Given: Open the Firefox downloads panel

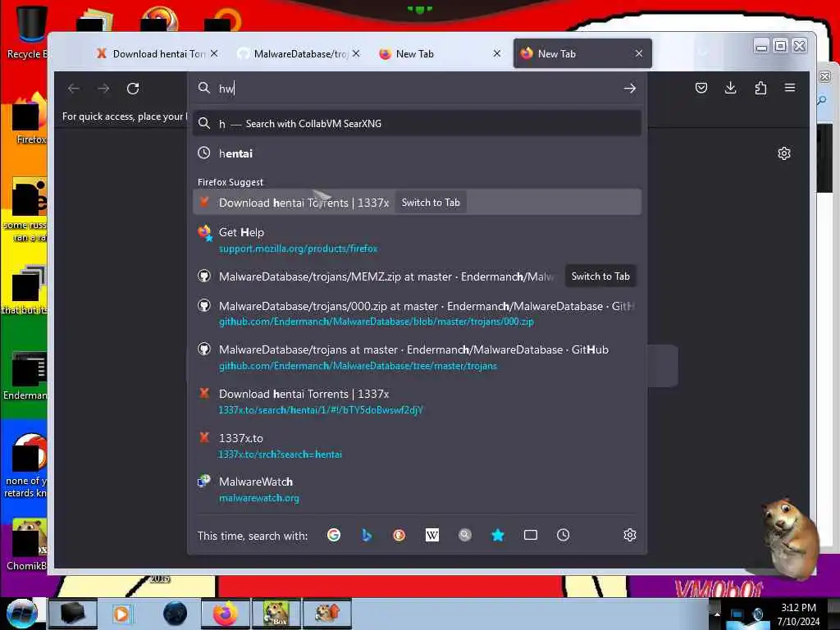Looking at the screenshot, I should [x=730, y=88].
